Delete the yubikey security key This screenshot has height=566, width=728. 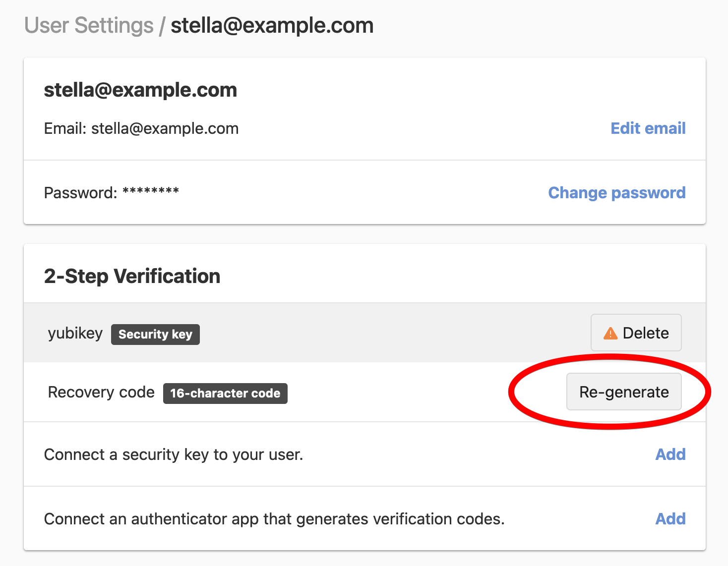click(x=636, y=333)
